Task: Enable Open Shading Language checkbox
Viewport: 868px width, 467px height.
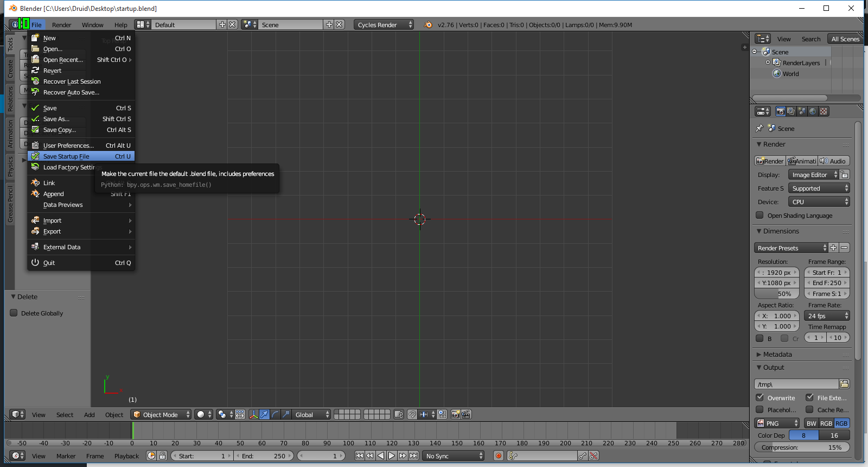Action: 759,215
